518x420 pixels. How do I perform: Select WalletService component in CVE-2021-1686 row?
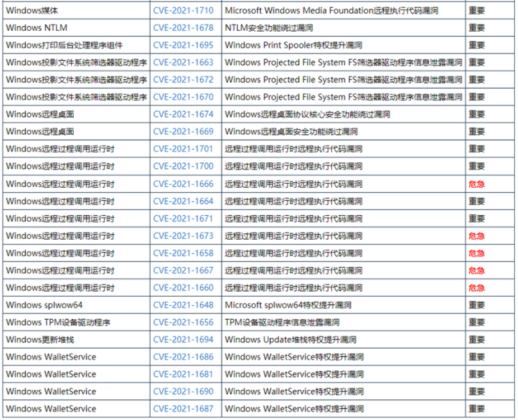tap(51, 357)
